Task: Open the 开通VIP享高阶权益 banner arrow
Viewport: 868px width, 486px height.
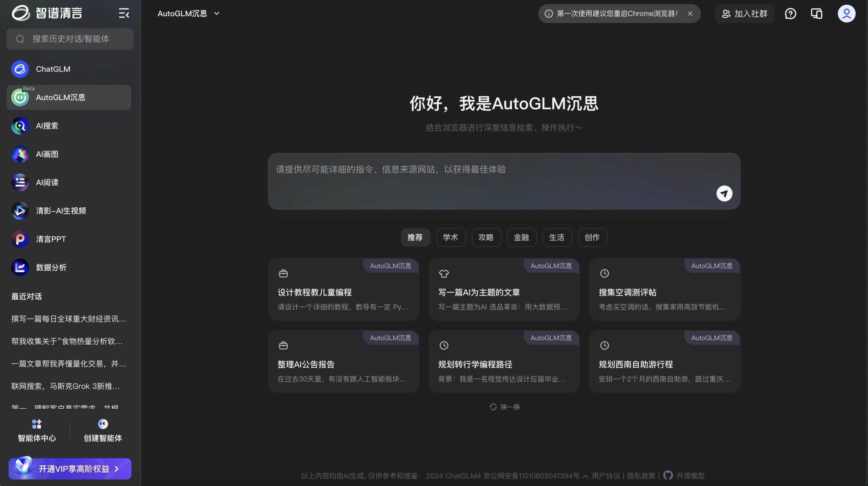Action: click(x=117, y=469)
